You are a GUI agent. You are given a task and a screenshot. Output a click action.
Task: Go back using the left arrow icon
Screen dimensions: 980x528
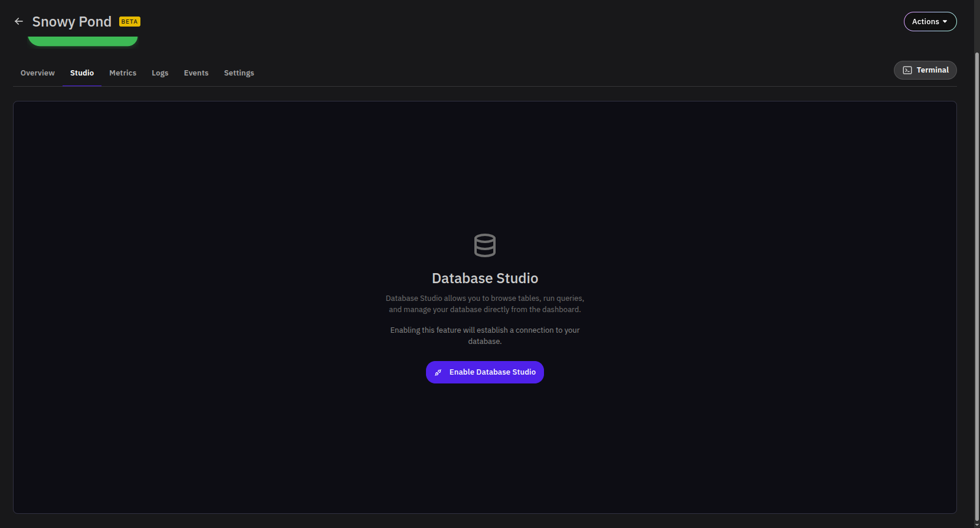pyautogui.click(x=19, y=21)
